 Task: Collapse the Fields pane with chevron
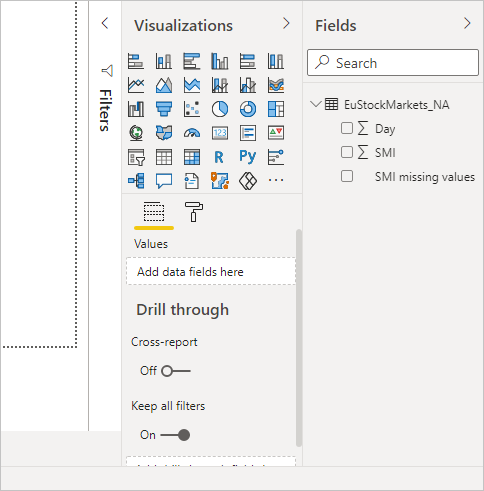467,23
